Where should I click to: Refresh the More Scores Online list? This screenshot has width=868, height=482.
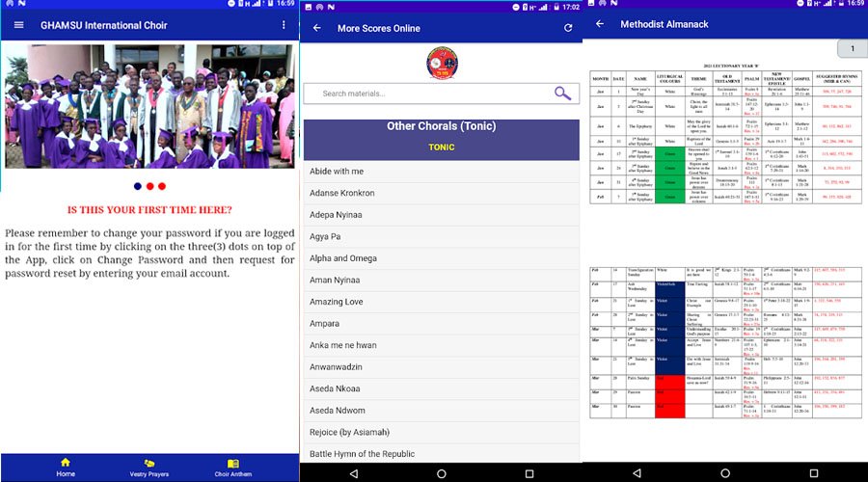pos(568,28)
